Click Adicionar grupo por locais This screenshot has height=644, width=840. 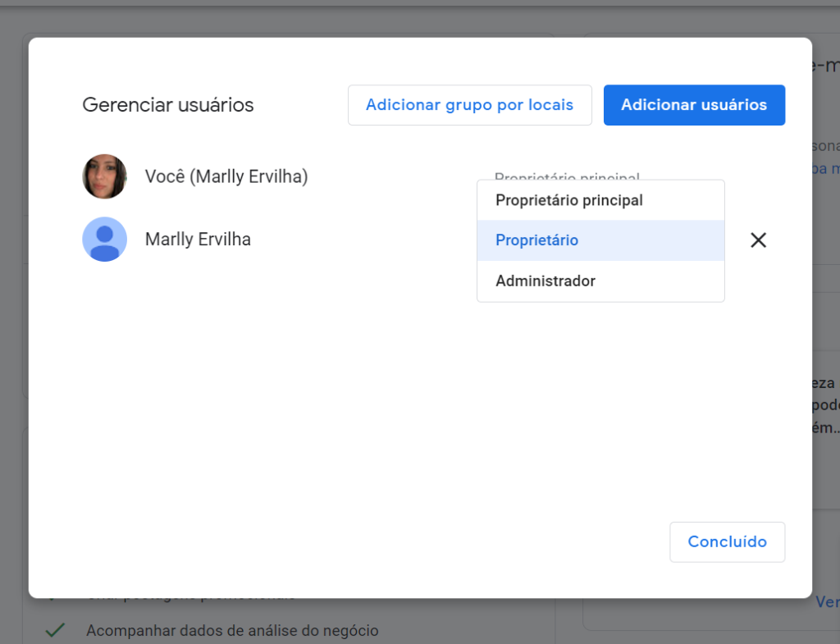tap(469, 105)
